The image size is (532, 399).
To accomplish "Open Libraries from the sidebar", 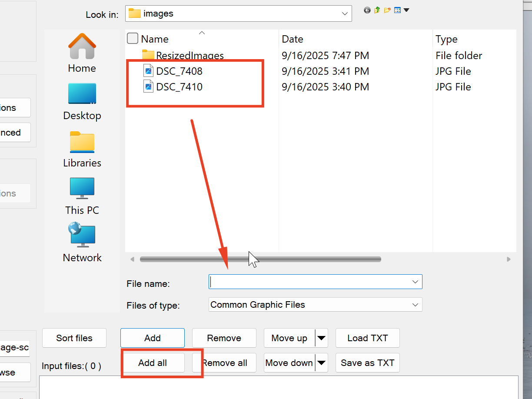I will 82,149.
